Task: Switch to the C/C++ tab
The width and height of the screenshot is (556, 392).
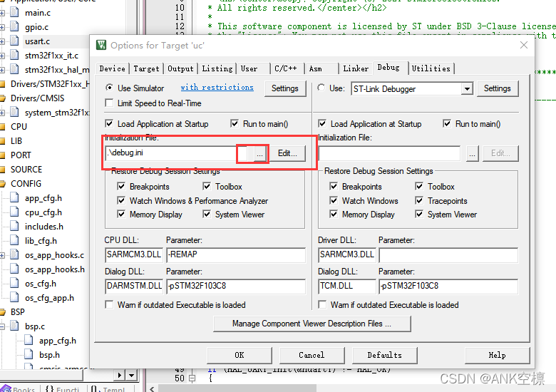Action: [285, 68]
